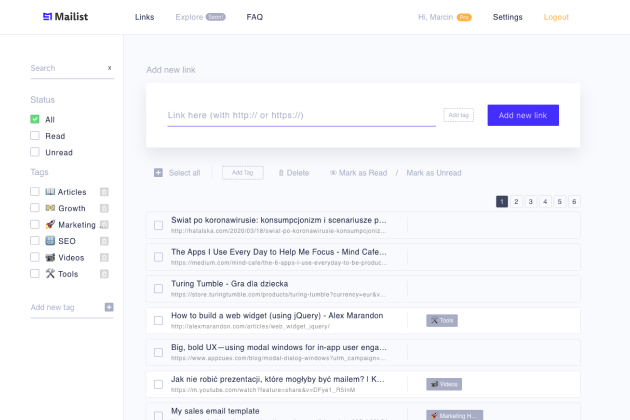The height and width of the screenshot is (420, 630).
Task: Click the Mark as Unread action
Action: click(434, 173)
